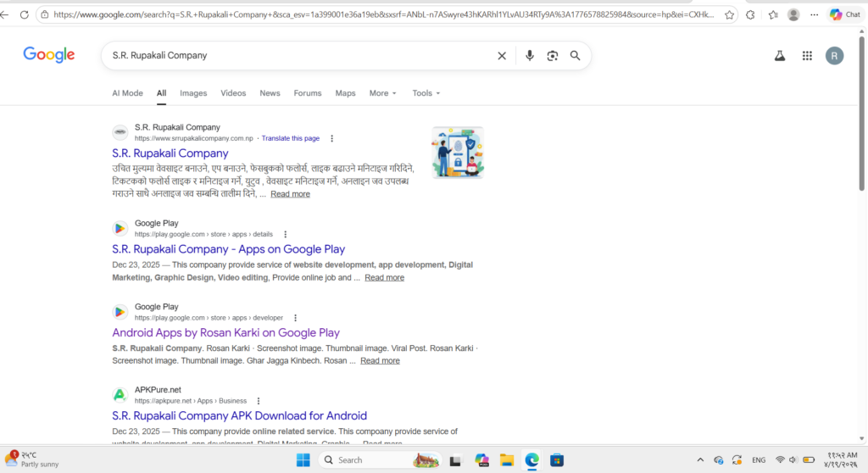Open 'Android Apps by Rosan Karki on Google Play' link

[x=225, y=333]
